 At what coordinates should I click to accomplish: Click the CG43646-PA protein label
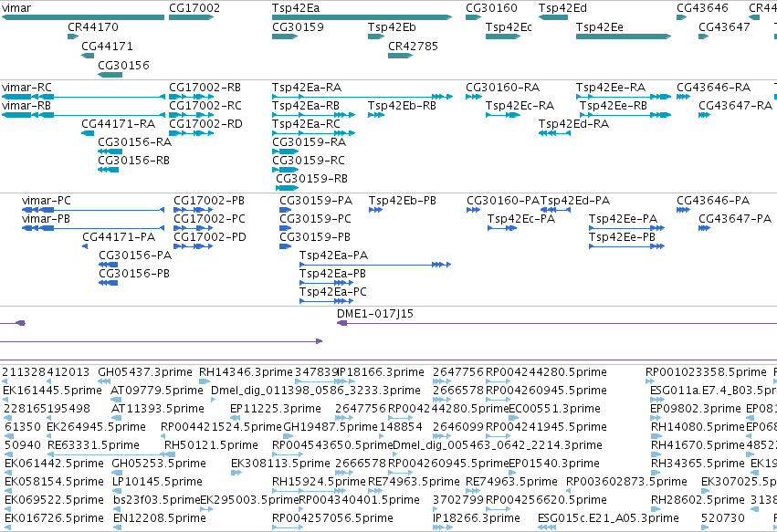click(x=713, y=201)
